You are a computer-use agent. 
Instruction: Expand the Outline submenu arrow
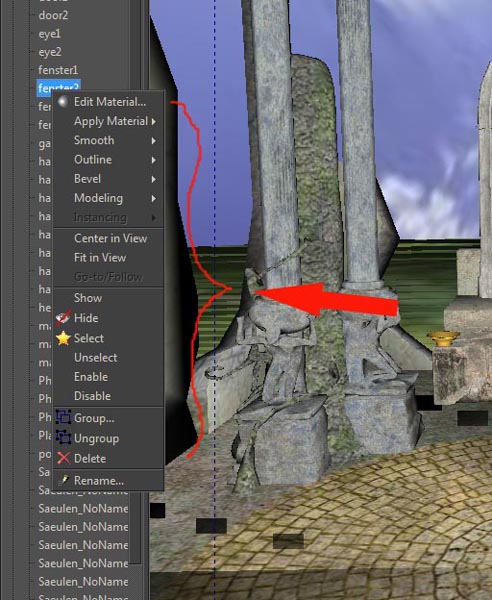(153, 160)
